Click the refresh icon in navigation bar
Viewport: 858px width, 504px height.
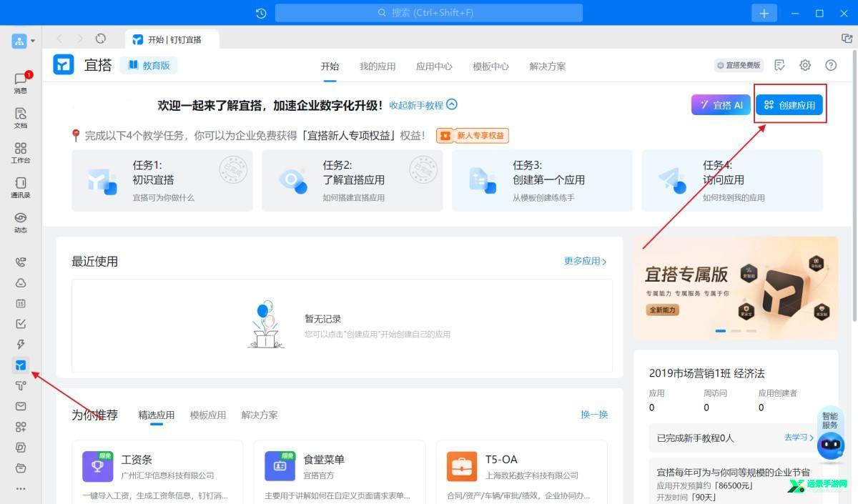point(101,39)
